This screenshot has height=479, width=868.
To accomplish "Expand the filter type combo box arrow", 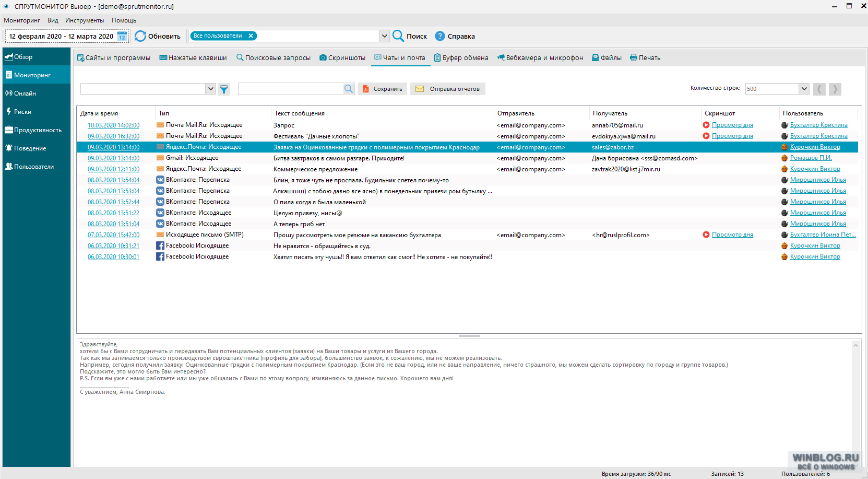I will (211, 89).
